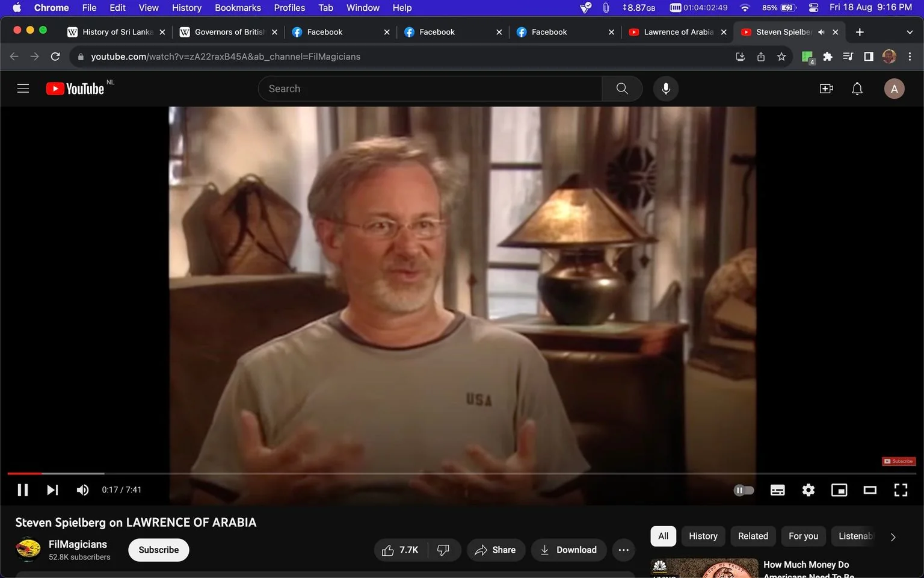
Task: Subscribe to the FilMagicians channel
Action: [159, 550]
